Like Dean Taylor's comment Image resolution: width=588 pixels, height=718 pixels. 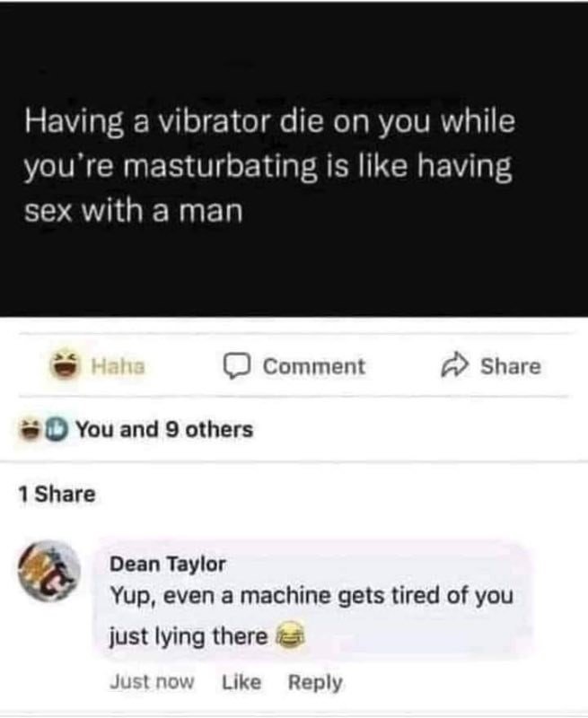click(x=241, y=682)
